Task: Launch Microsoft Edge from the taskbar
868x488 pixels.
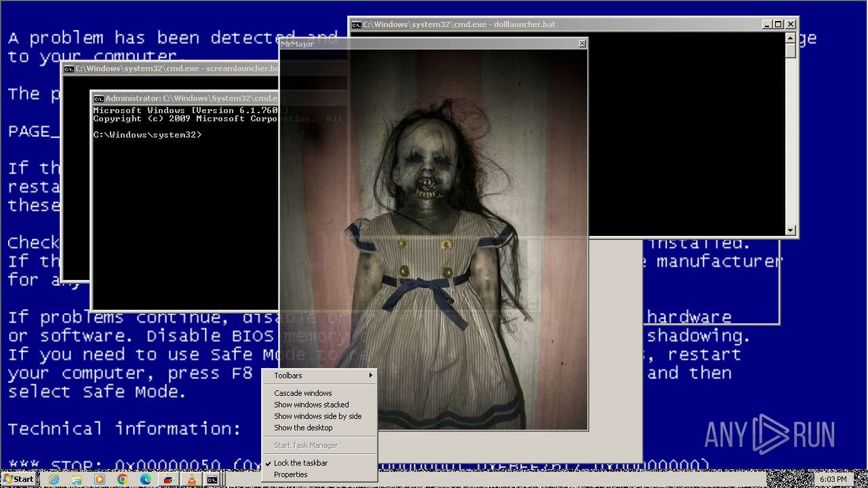Action: point(145,479)
